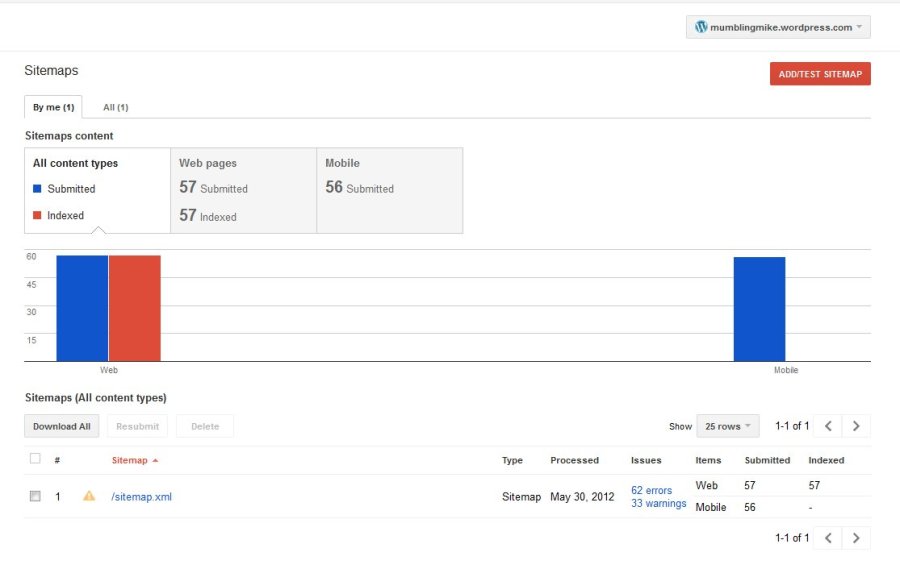
Task: Open the mumblingmike.wordpress.com site dropdown
Action: [778, 27]
